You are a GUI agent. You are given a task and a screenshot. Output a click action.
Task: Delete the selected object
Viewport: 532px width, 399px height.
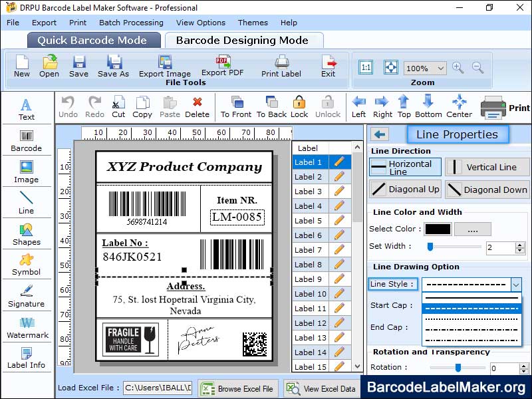pos(197,107)
